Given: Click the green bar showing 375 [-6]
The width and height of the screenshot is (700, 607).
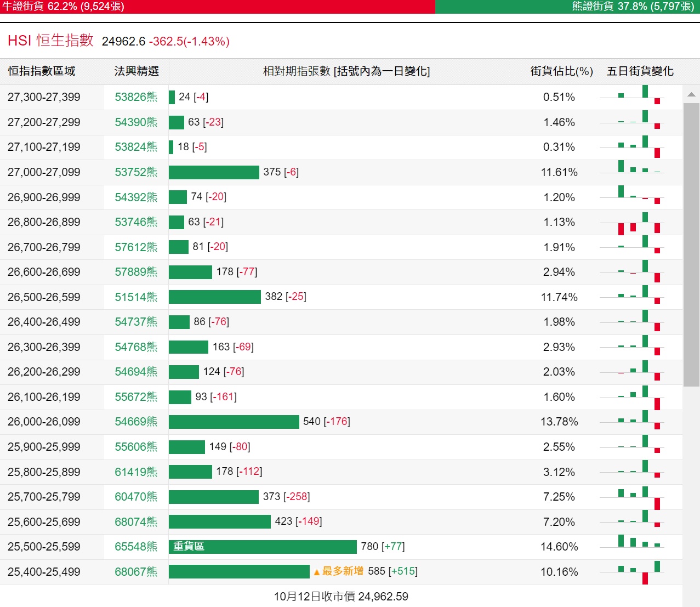Looking at the screenshot, I should (x=214, y=172).
